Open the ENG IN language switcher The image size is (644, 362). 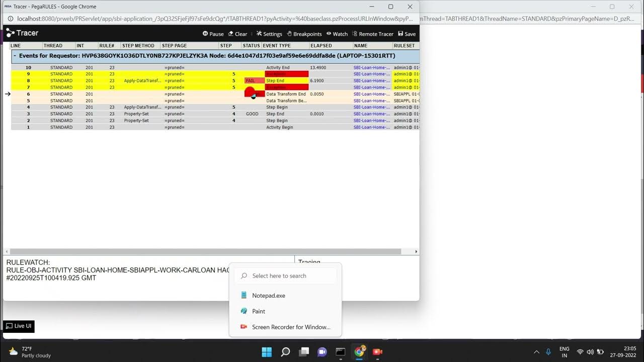click(565, 352)
